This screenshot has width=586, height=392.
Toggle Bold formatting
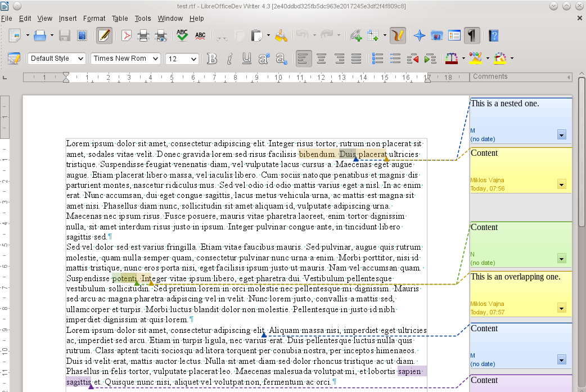211,58
